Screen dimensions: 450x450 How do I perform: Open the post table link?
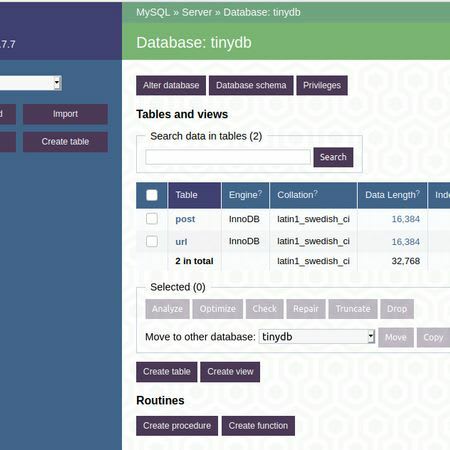click(x=185, y=219)
